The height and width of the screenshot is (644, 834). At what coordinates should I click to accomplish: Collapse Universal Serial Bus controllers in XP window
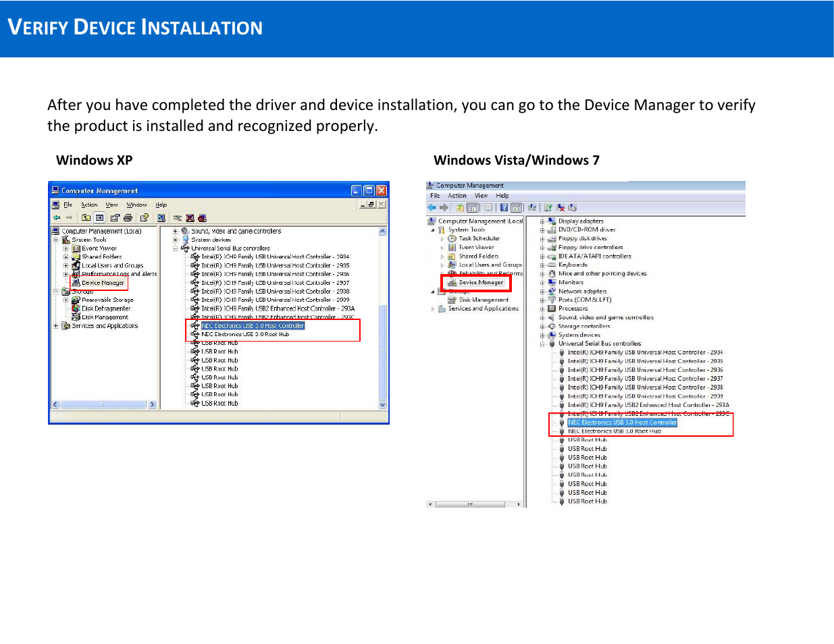pos(175,248)
